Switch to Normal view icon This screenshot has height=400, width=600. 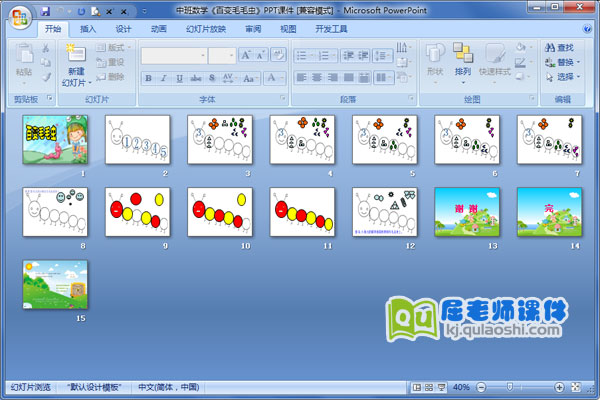[417, 388]
